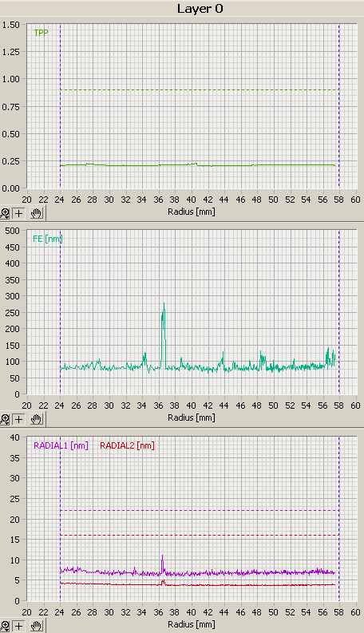Image resolution: width=364 pixels, height=633 pixels.
Task: Click the TPP legend label
Action: [x=42, y=33]
